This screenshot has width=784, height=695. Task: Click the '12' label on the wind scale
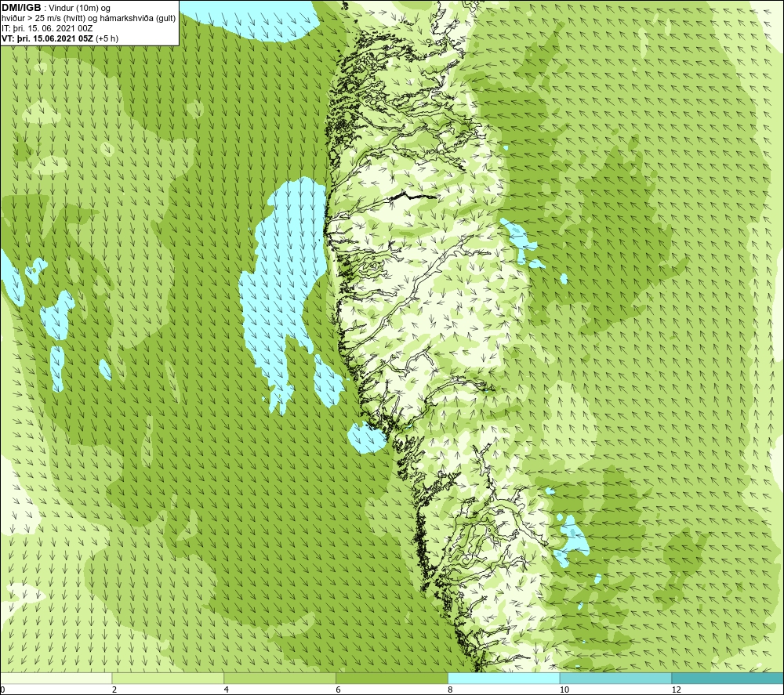676,690
